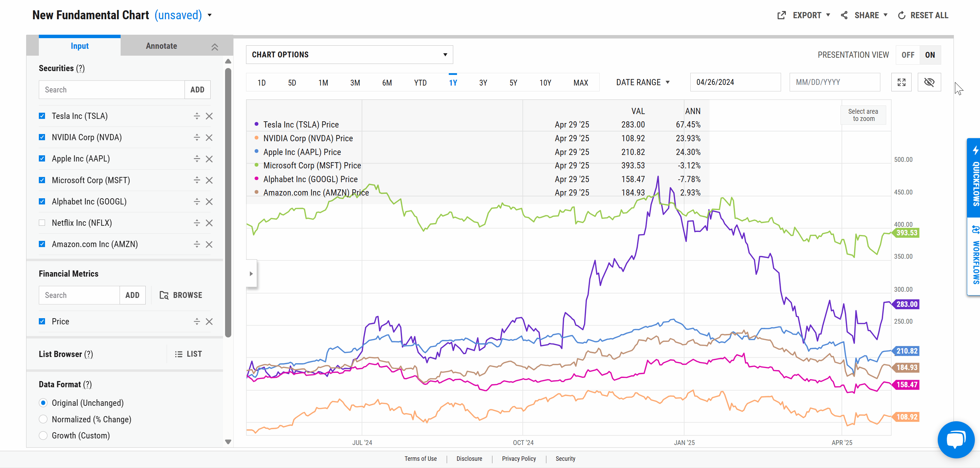Open the Chart Options dropdown
Screen dimensions: 980x468
click(349, 55)
